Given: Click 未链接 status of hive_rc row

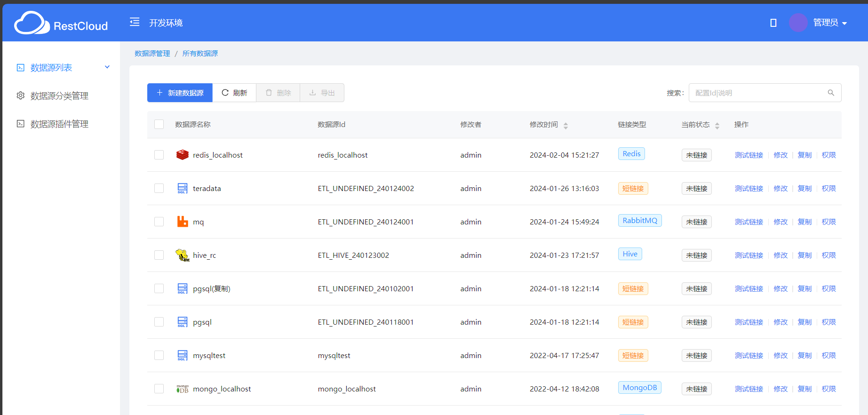Looking at the screenshot, I should pyautogui.click(x=696, y=255).
